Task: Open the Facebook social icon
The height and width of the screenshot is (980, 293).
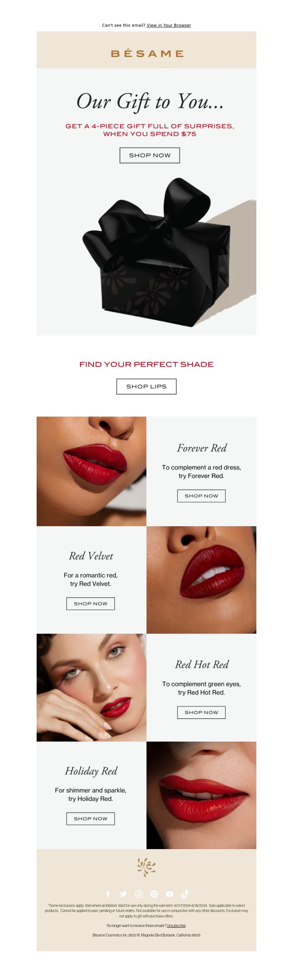Action: (108, 894)
